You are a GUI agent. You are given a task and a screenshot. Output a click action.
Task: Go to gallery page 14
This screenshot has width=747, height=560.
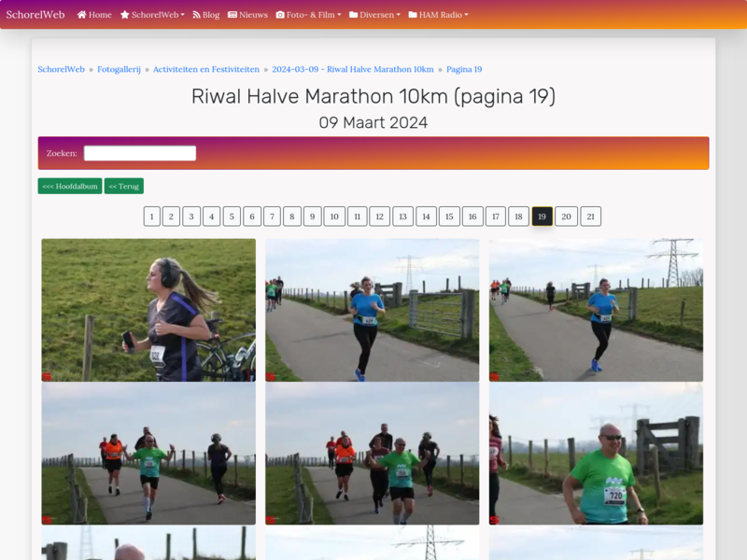coord(426,217)
